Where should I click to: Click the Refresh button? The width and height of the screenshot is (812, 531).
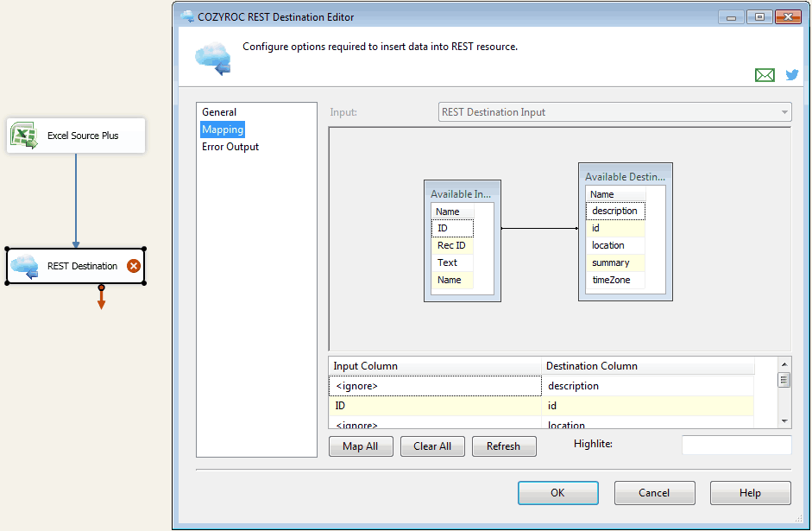[503, 446]
